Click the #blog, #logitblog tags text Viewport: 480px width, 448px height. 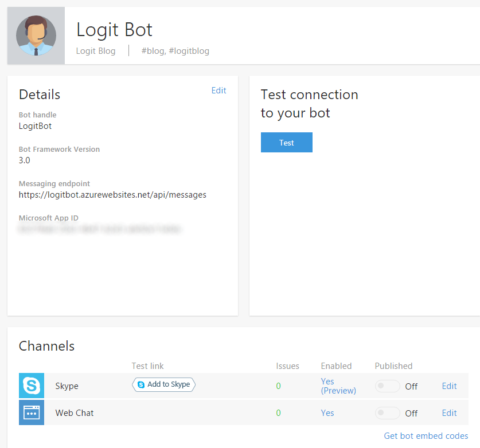[x=175, y=51]
